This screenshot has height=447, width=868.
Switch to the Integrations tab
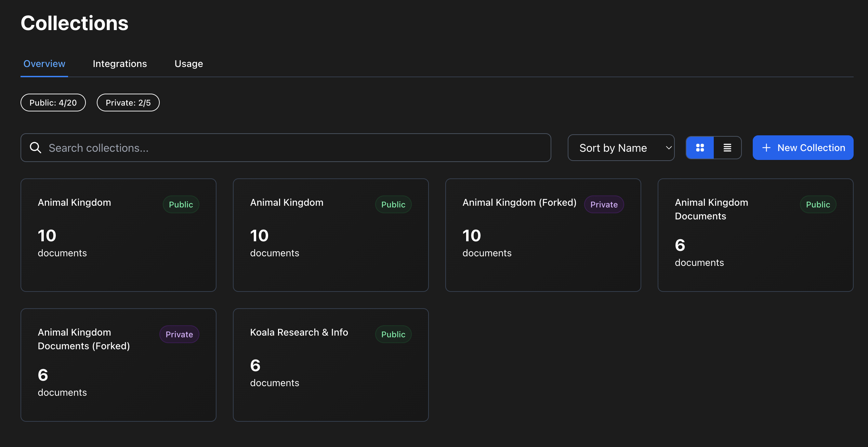120,64
